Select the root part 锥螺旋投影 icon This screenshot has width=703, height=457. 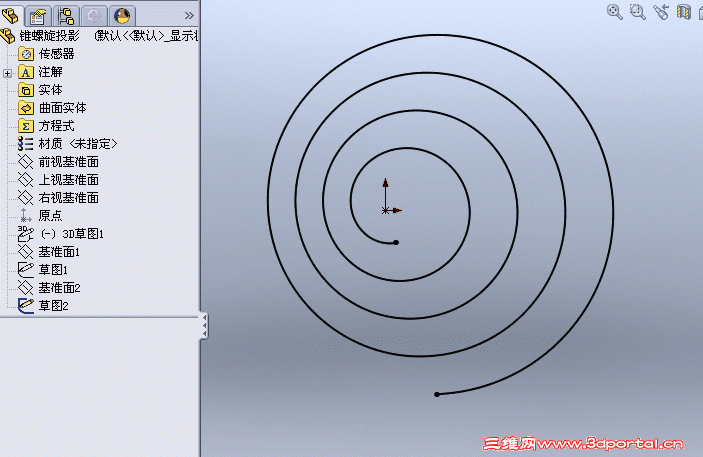(8, 36)
